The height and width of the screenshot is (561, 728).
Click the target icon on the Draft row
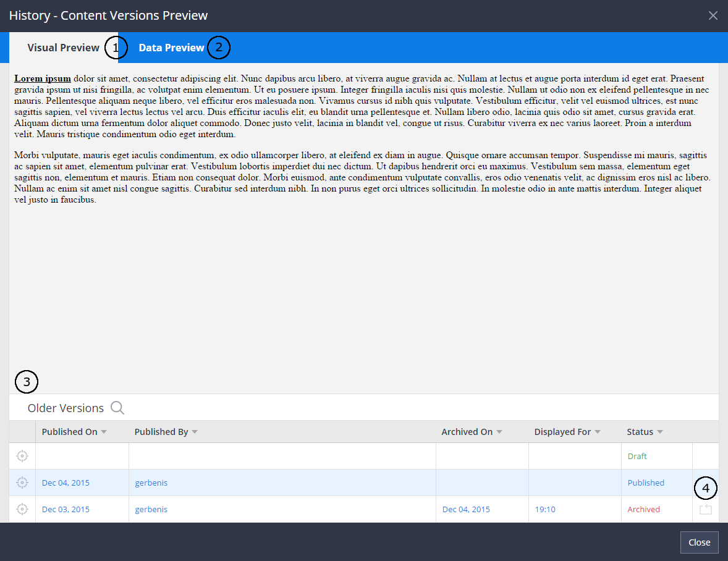pyautogui.click(x=22, y=456)
